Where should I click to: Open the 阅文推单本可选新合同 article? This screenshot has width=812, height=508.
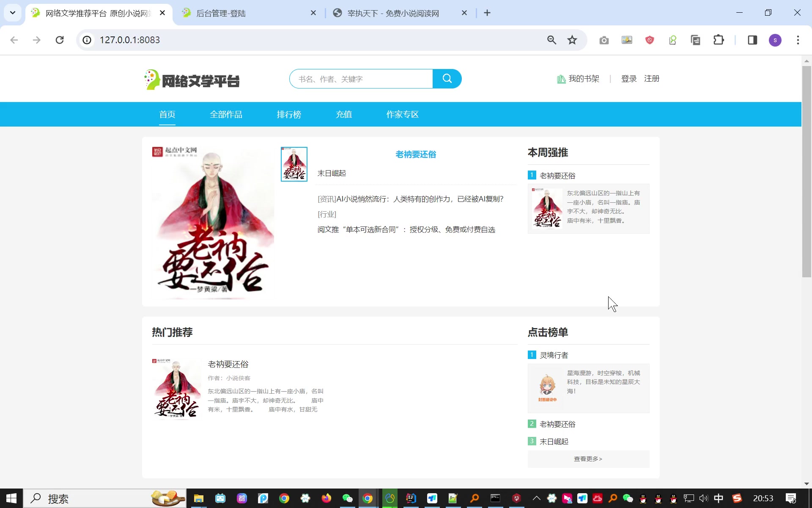coord(406,229)
